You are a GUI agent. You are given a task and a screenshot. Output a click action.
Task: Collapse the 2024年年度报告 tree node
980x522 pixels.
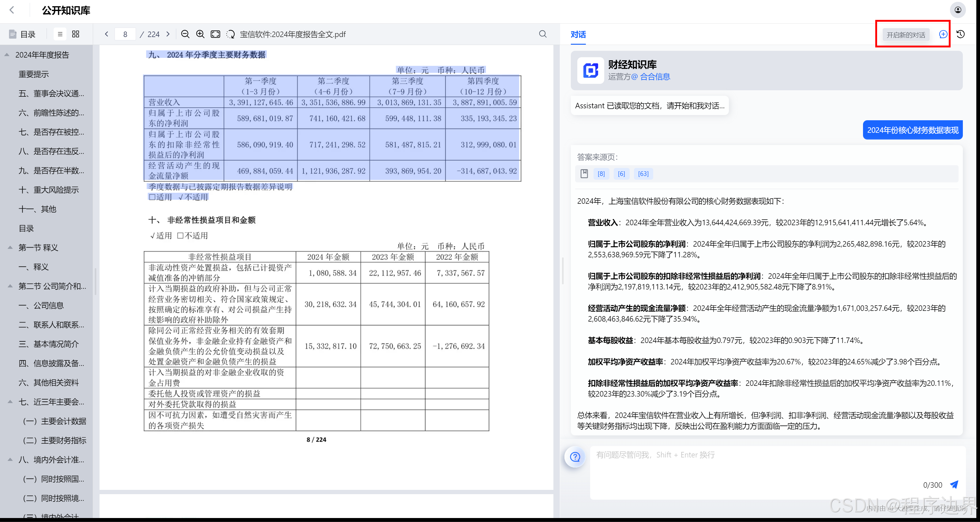click(7, 55)
